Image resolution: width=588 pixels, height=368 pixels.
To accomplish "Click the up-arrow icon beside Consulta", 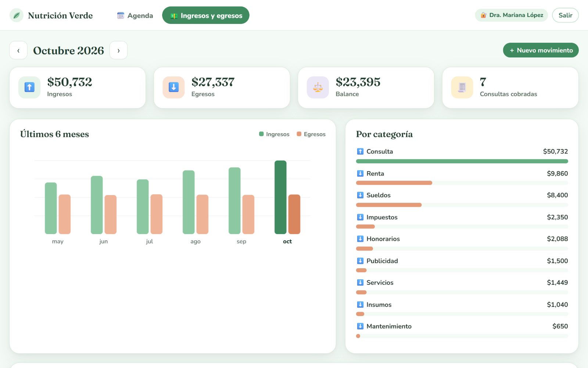I will coord(360,151).
